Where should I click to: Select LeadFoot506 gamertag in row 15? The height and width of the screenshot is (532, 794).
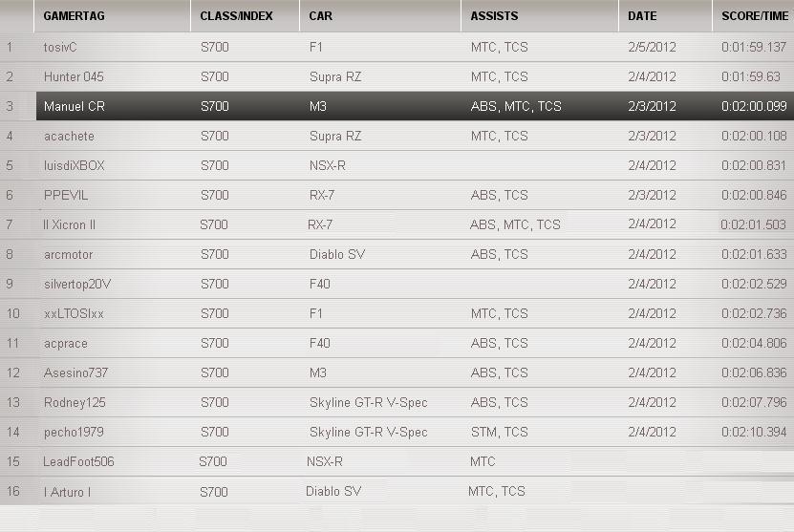click(x=78, y=461)
